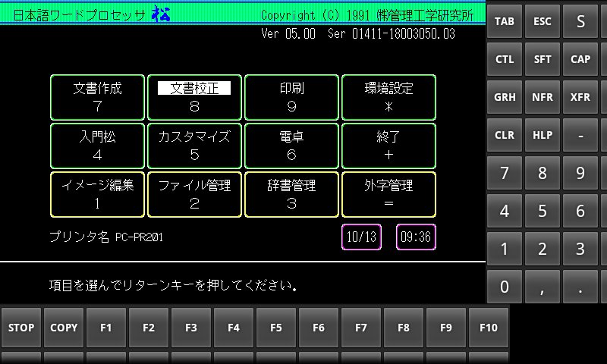Tap the F6 function key
Image resolution: width=607 pixels, height=364 pixels.
tap(319, 328)
